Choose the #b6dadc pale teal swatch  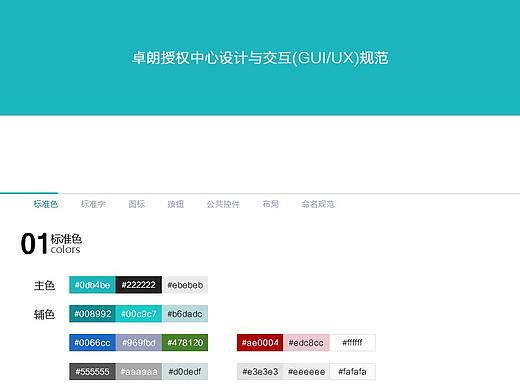[185, 314]
